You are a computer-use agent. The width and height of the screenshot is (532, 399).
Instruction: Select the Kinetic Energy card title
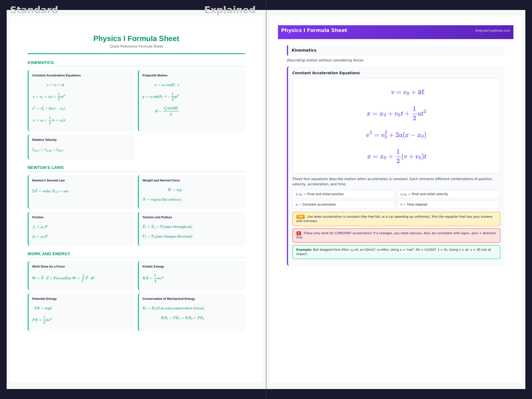(x=153, y=267)
